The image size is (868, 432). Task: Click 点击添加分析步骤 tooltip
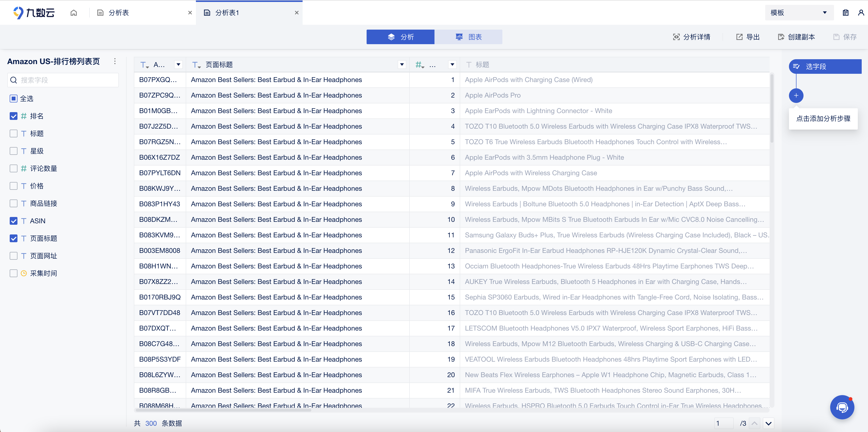pyautogui.click(x=823, y=119)
